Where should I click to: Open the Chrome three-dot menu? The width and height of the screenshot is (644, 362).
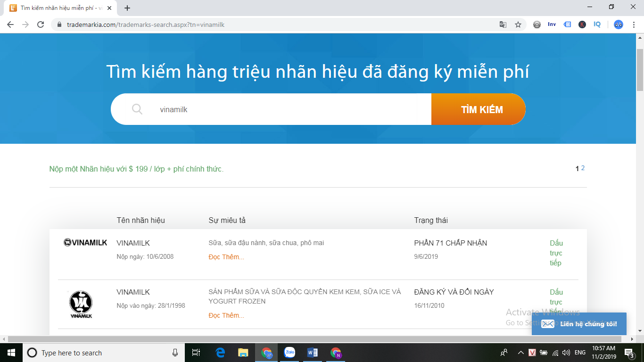click(x=634, y=25)
